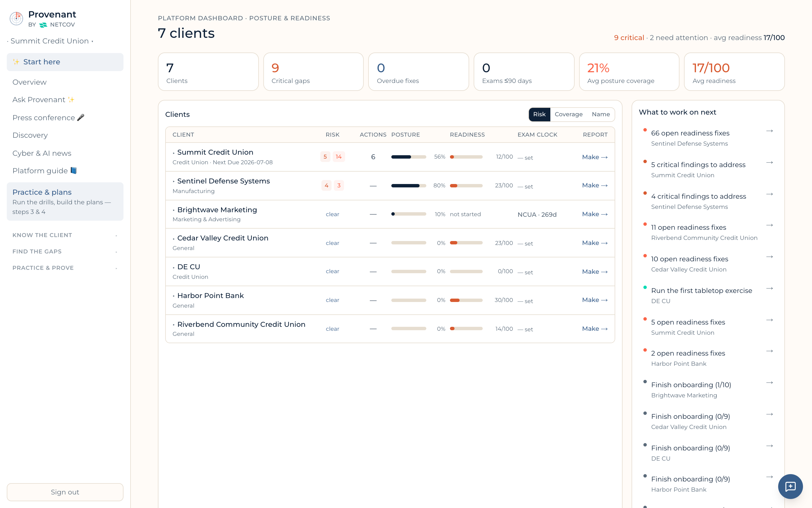Open the chat feedback bubble icon
This screenshot has height=508, width=812.
(790, 486)
